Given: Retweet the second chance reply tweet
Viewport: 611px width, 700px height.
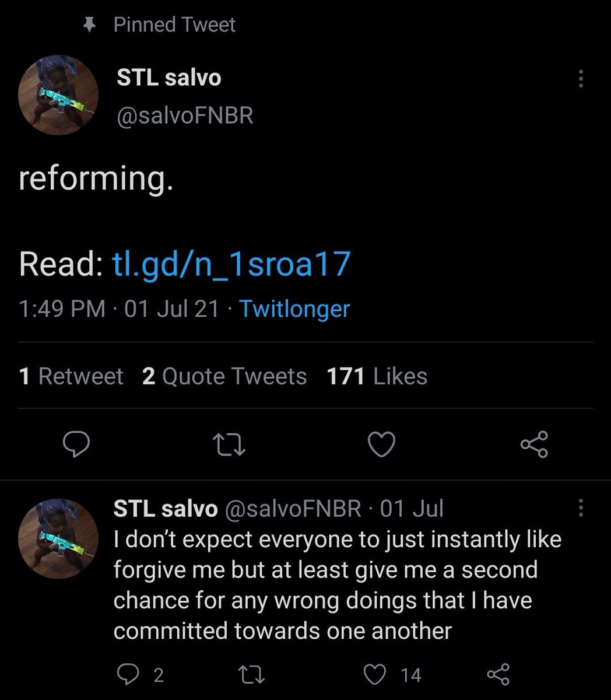Looking at the screenshot, I should coord(252,675).
